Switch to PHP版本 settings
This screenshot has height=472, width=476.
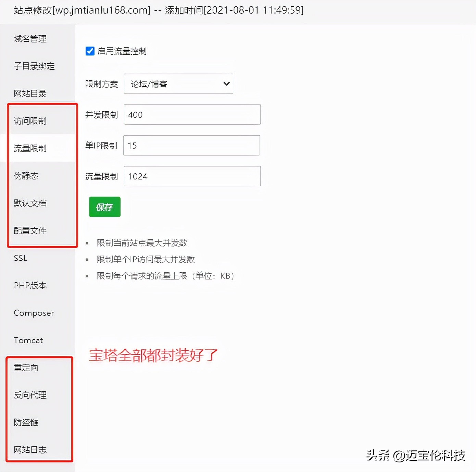click(30, 285)
